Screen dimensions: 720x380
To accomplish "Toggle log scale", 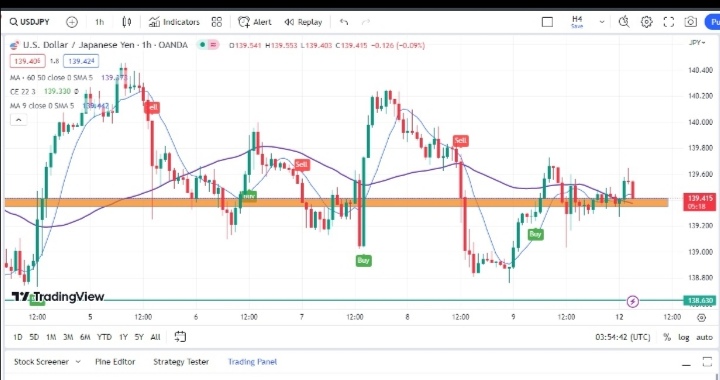I will pos(684,337).
